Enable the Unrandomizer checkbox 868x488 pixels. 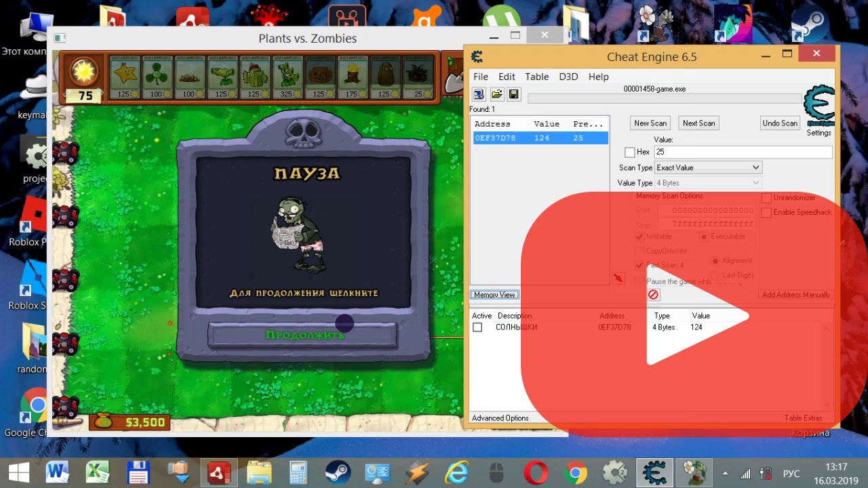[x=767, y=198]
